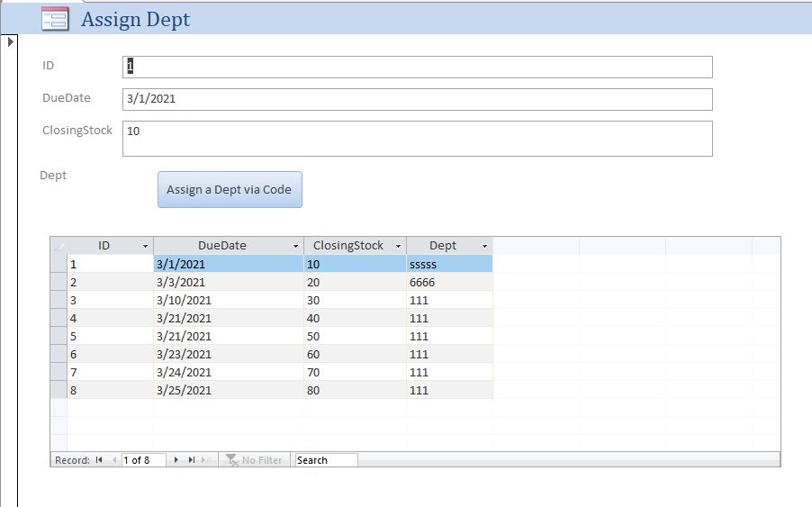Click Assign a Dept via Code button

230,189
